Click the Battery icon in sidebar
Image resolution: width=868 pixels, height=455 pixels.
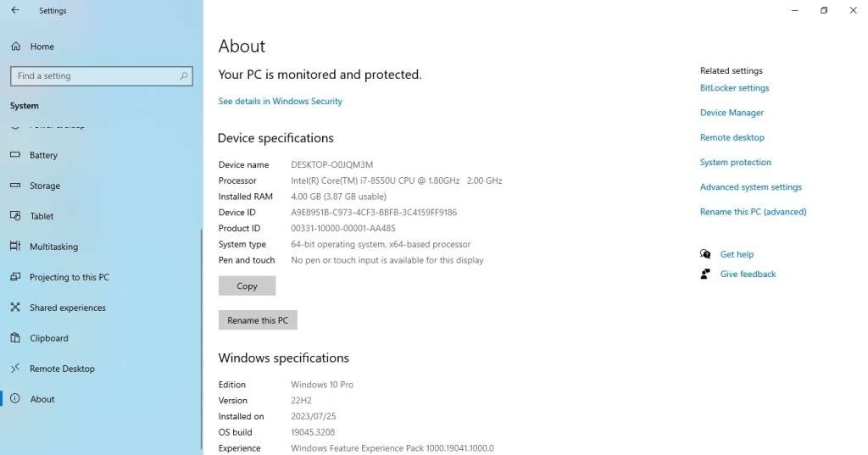[15, 155]
